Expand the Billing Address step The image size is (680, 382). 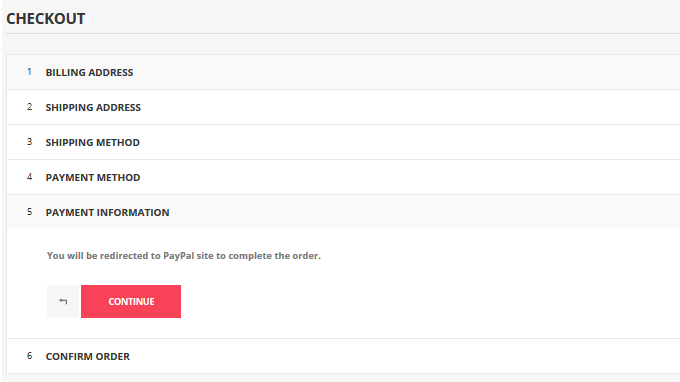pyautogui.click(x=89, y=72)
